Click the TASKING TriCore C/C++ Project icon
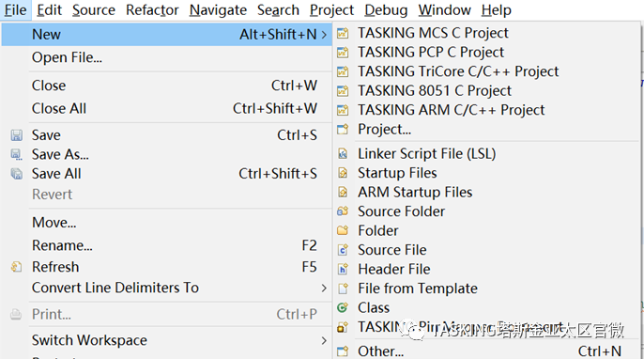The image size is (644, 359). tap(343, 71)
